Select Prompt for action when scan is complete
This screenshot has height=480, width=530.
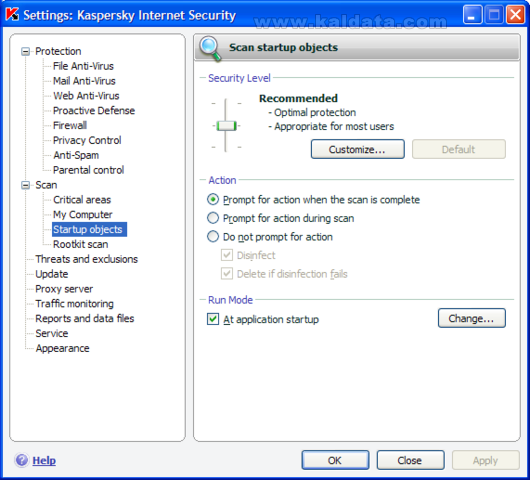(x=213, y=200)
